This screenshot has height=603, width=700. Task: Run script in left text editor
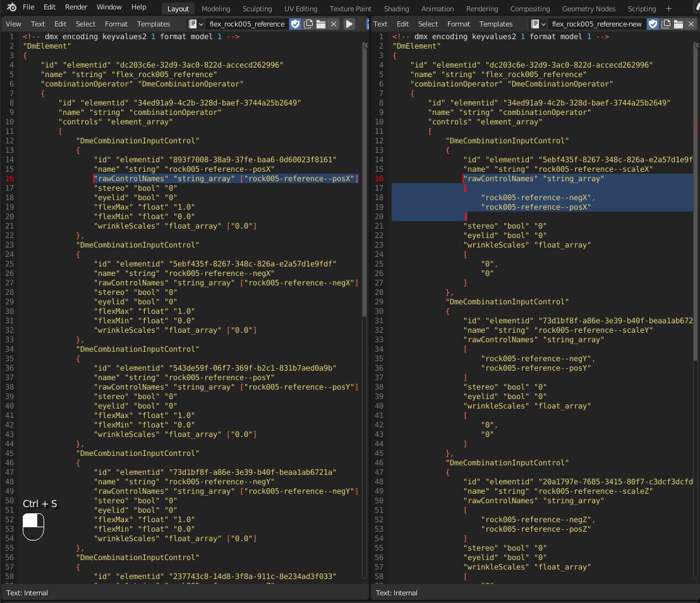click(x=349, y=24)
